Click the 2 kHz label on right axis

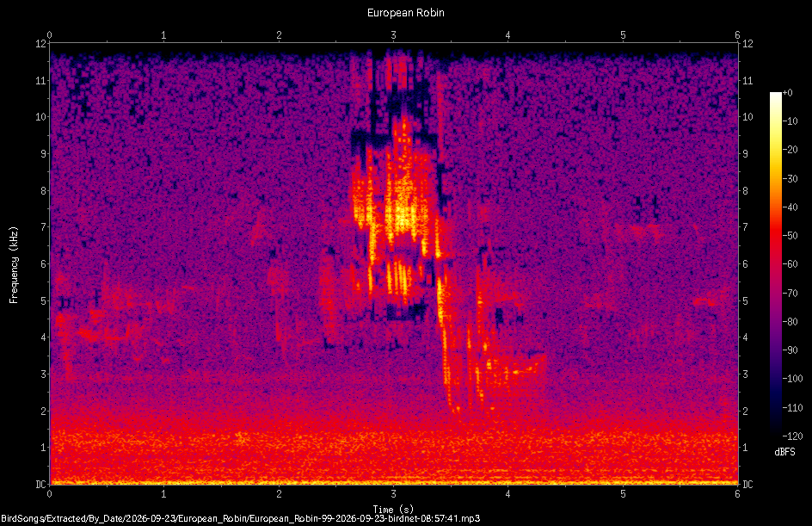745,411
